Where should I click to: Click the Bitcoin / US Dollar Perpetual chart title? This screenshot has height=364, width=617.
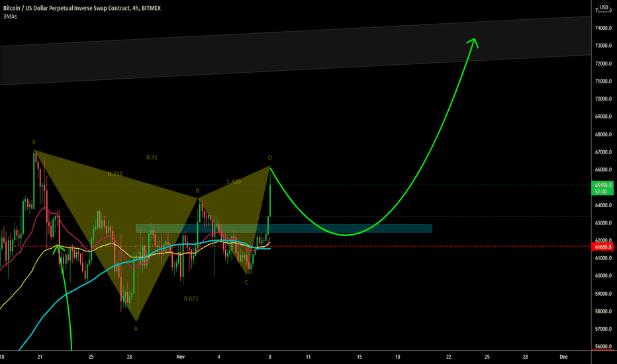(x=82, y=8)
